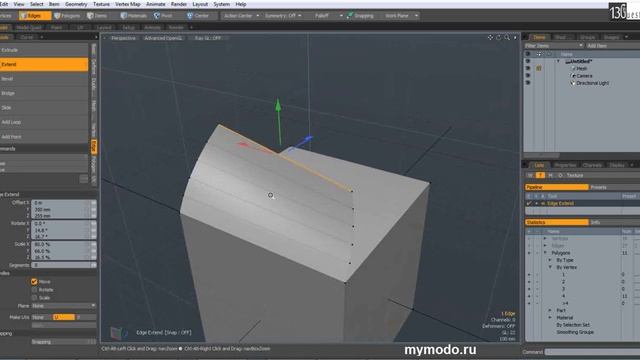Open the Vertex Map menu
This screenshot has height=360, width=640.
coord(128,4)
